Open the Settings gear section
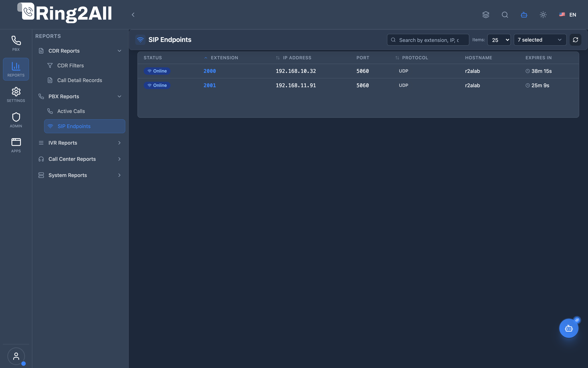 16,95
